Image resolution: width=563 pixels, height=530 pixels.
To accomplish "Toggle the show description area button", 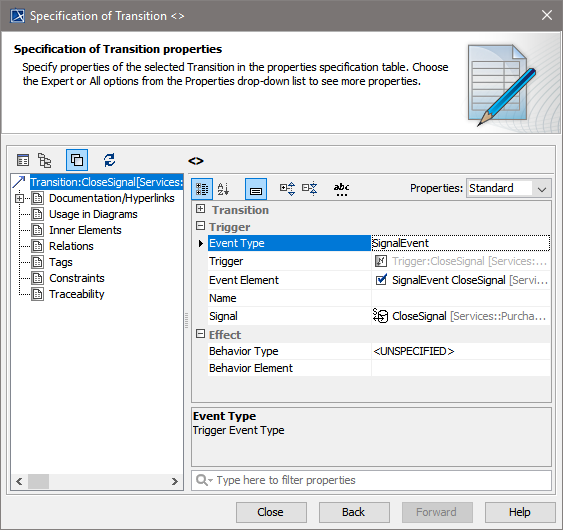I will coord(256,189).
